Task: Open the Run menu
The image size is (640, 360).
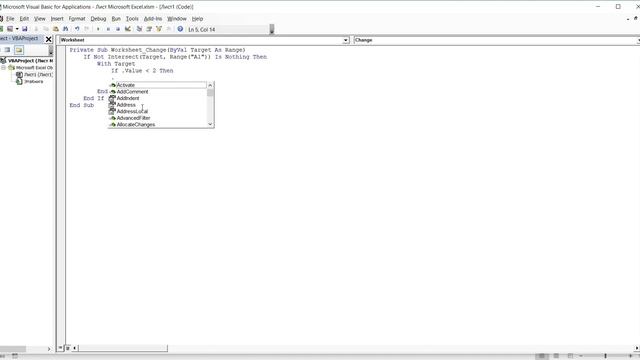Action: [x=116, y=19]
